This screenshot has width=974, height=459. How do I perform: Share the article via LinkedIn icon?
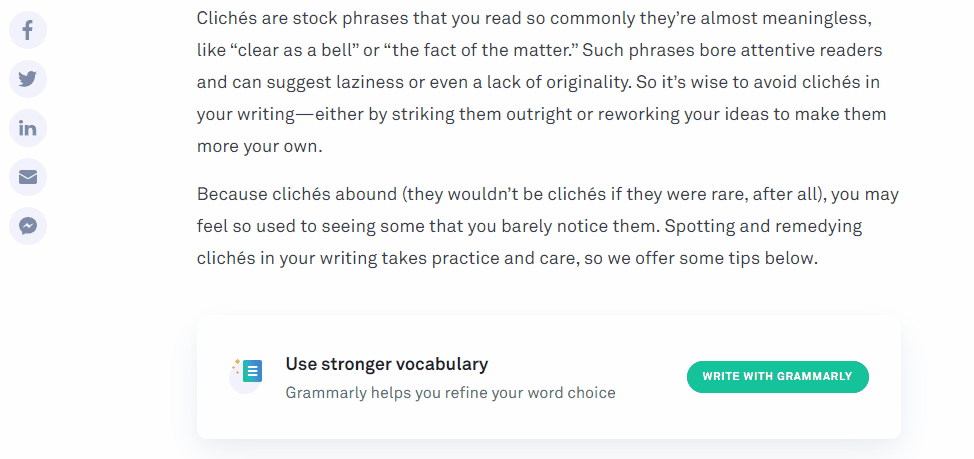pyautogui.click(x=28, y=128)
